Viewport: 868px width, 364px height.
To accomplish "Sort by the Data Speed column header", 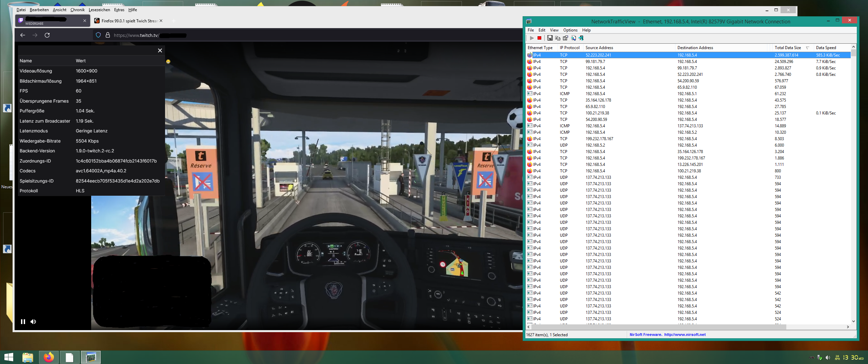I will coord(832,48).
